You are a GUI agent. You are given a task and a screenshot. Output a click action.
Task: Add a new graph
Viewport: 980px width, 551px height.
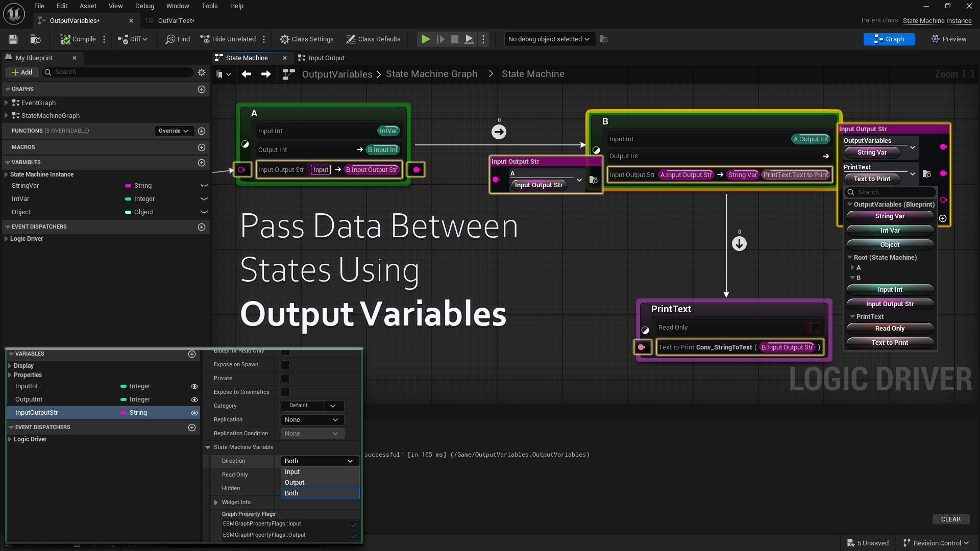tap(202, 89)
